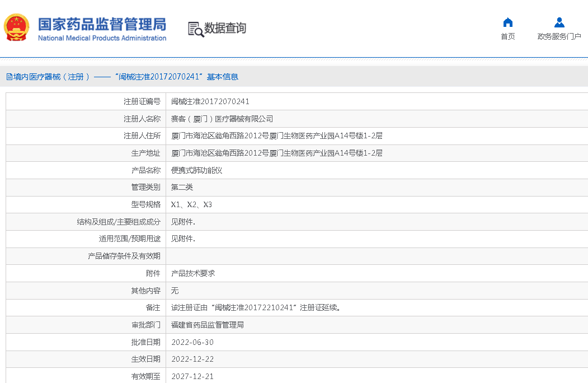Click the registrant name 赛客（厦门）医疗器械有限公司

pyautogui.click(x=222, y=119)
